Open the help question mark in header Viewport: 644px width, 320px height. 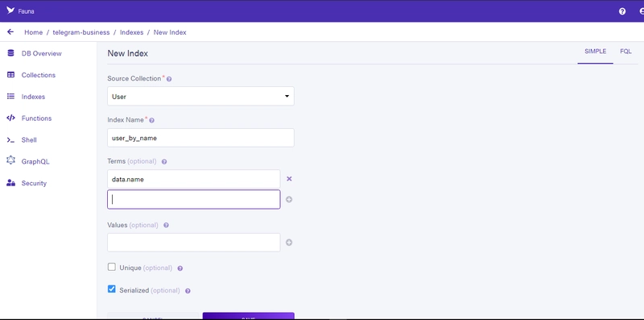click(622, 11)
